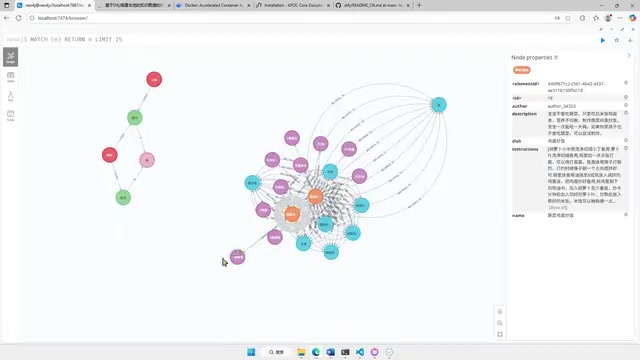Switch to the Table result view
640x360 pixels.
pyautogui.click(x=11, y=77)
